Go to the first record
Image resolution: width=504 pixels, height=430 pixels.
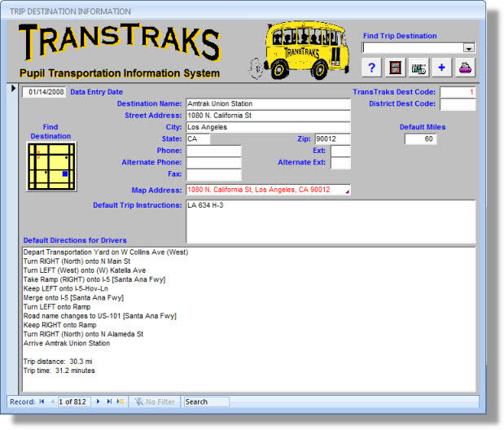click(42, 401)
